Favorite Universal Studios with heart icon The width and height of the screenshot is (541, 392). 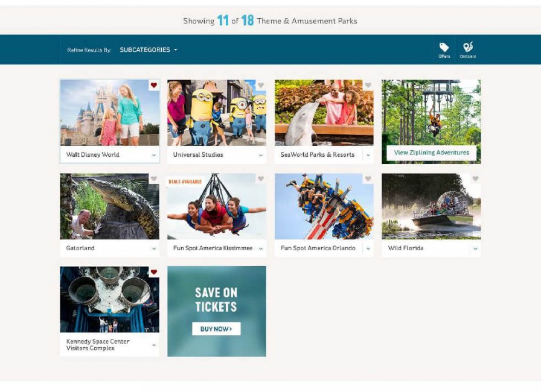(x=261, y=85)
